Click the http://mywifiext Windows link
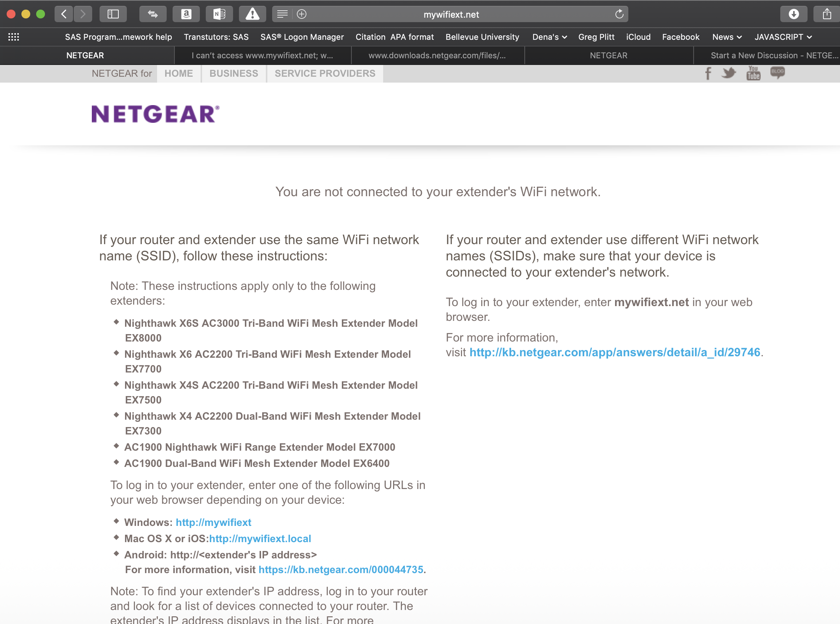Image resolution: width=840 pixels, height=624 pixels. click(214, 522)
